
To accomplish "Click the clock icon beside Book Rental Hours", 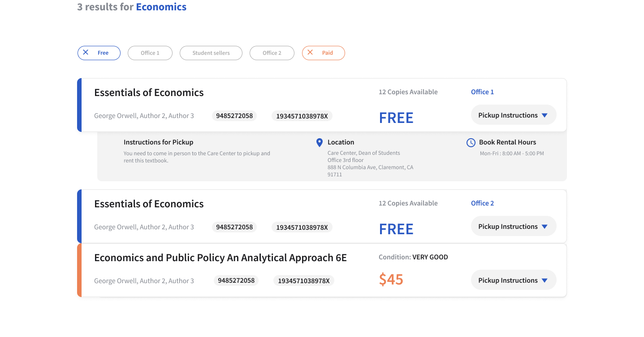I will (x=471, y=143).
